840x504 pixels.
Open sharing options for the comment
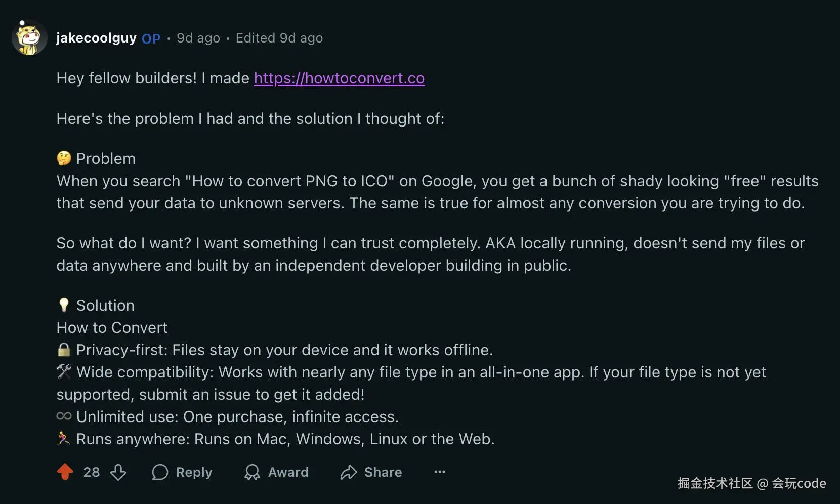[x=371, y=472]
